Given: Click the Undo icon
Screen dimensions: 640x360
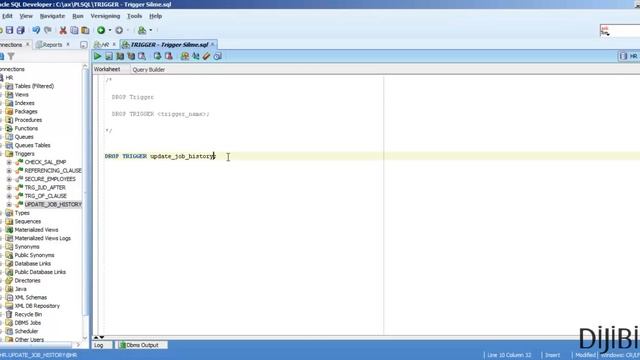Looking at the screenshot, I should pos(36,30).
